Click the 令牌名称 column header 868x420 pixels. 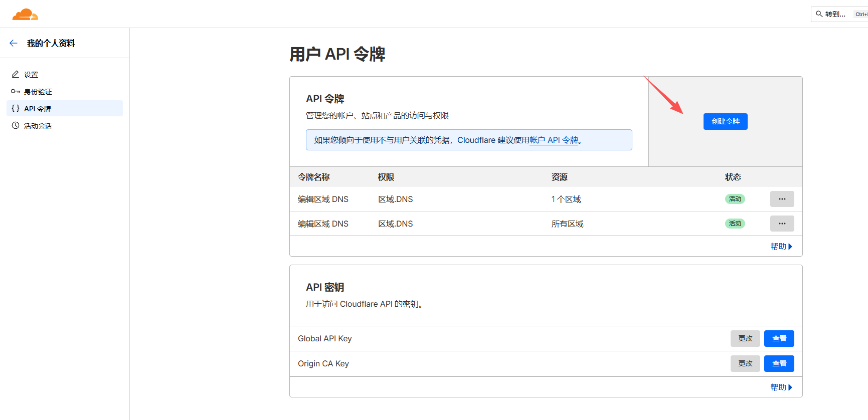pos(314,177)
